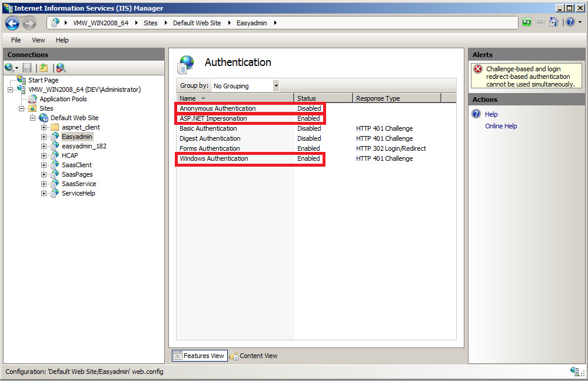Viewport: 588px width, 381px height.
Task: Click the green Refresh Page icon
Action: point(526,22)
